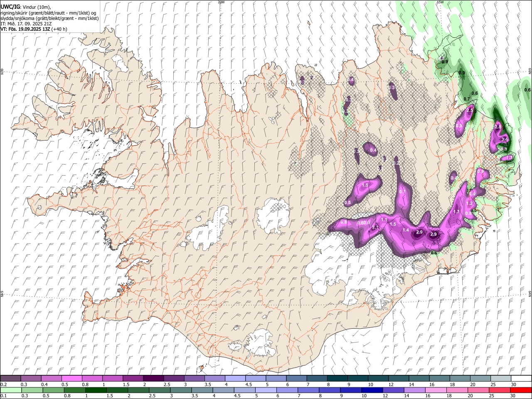Click the 1.4 value in the purple snow band
The height and width of the screenshot is (399, 532).
point(406,230)
